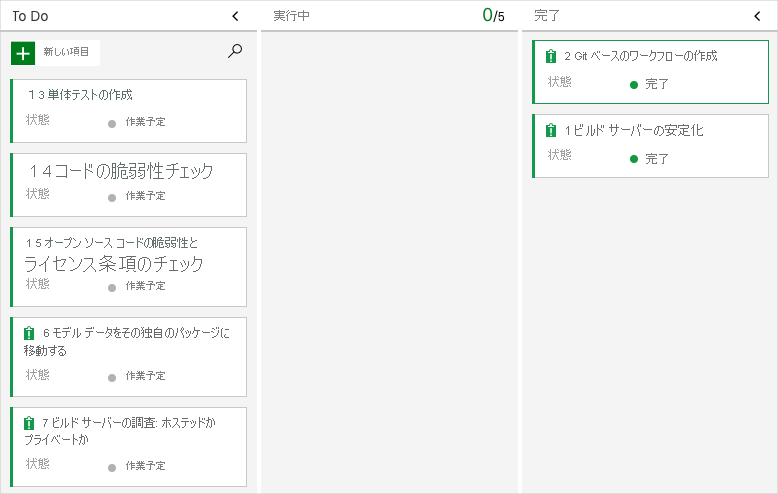This screenshot has height=494, width=778.
Task: Click the To Do column header title
Action: (30, 16)
